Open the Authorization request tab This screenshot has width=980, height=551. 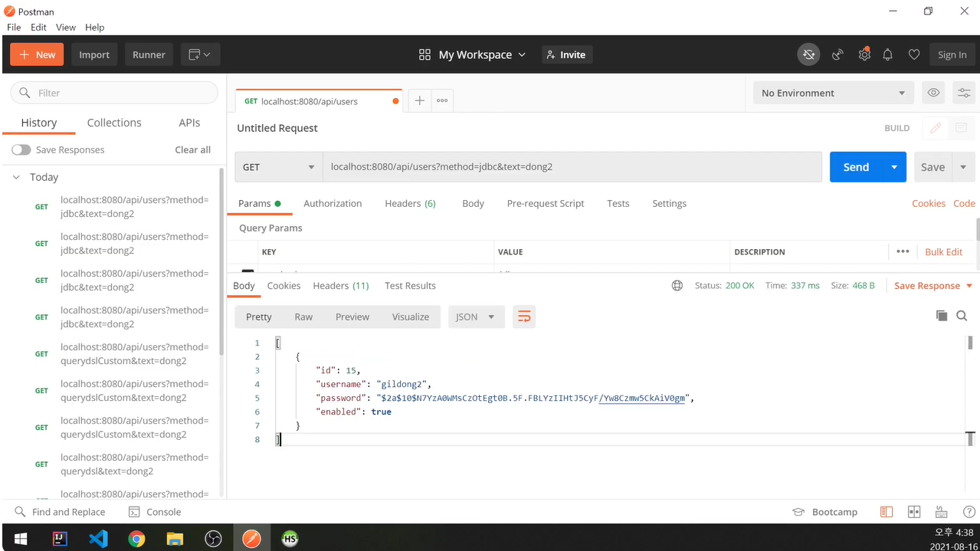click(333, 203)
